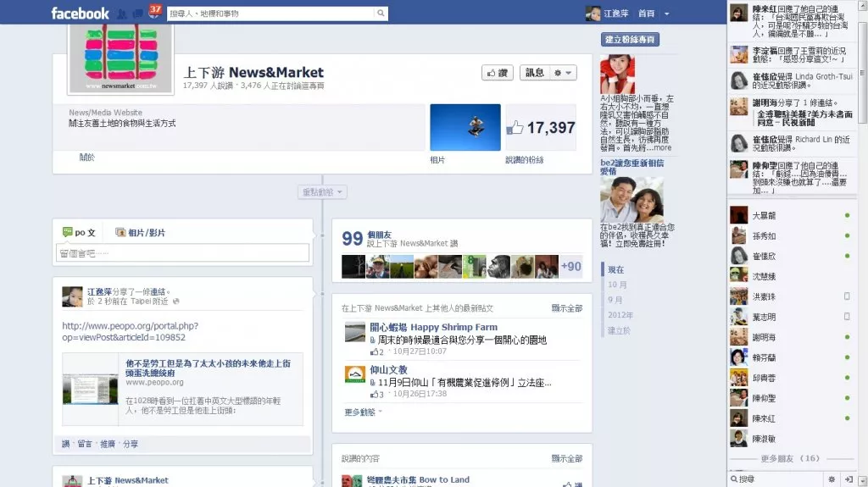868x487 pixels.
Task: Go to 首頁 home link
Action: [x=646, y=14]
